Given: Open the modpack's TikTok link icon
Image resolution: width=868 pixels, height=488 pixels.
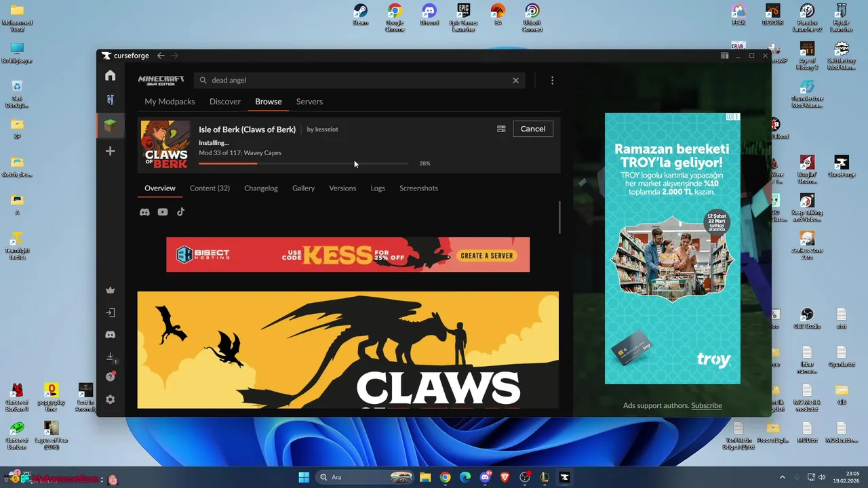Looking at the screenshot, I should tap(180, 212).
